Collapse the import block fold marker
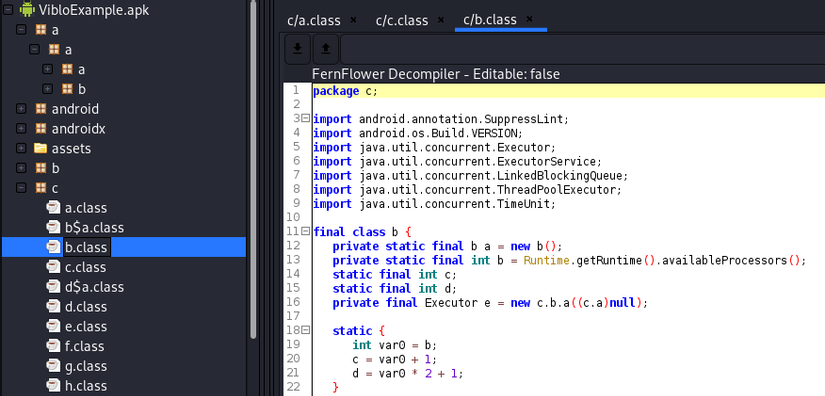The height and width of the screenshot is (396, 825). 306,119
